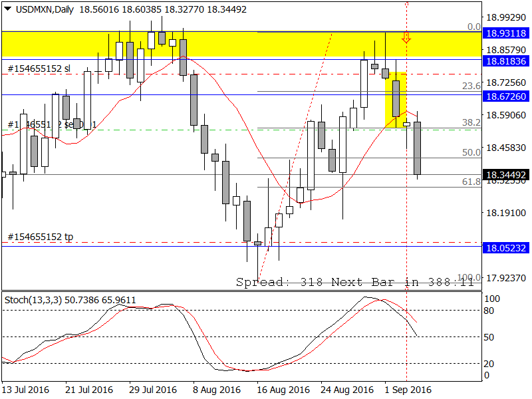The height and width of the screenshot is (399, 532).
Task: Select the #154655152 sl stop-loss label
Action: coord(39,68)
